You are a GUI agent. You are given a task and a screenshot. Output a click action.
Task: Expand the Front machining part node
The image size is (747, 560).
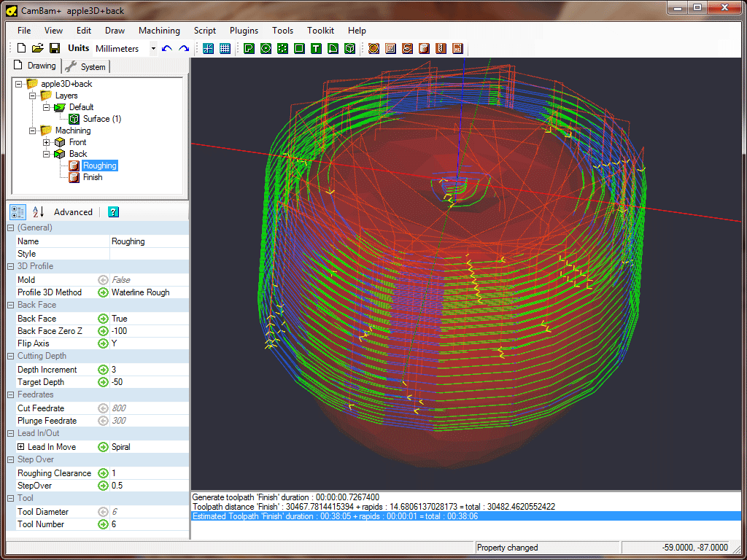[x=47, y=142]
